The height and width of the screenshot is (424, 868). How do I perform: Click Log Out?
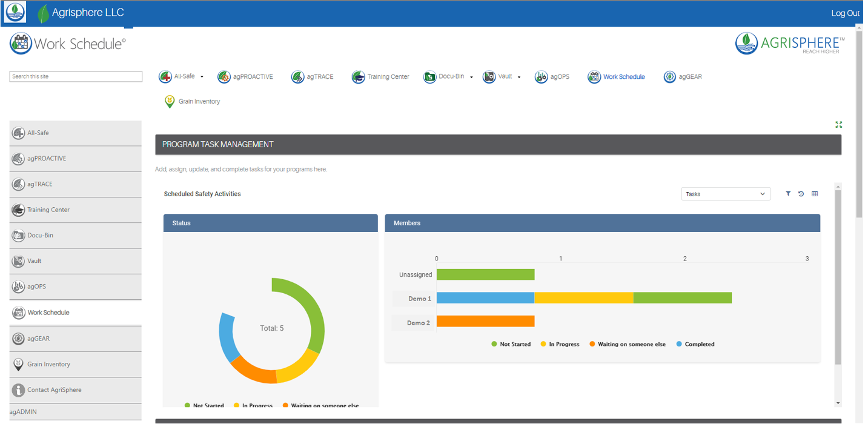coord(846,13)
